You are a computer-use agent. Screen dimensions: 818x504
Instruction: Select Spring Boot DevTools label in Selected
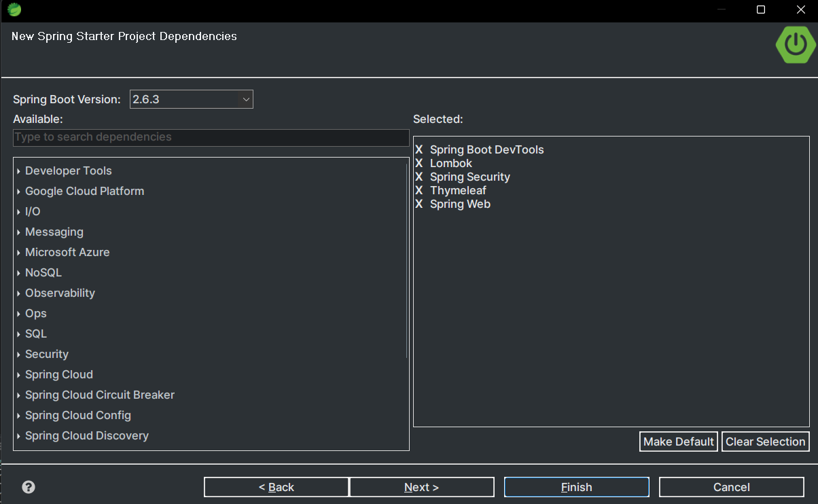click(x=487, y=149)
